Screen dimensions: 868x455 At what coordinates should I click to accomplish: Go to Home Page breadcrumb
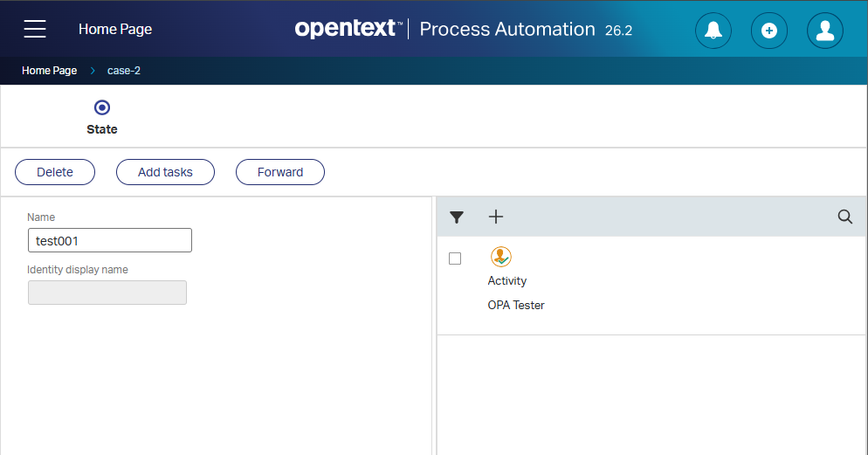tap(49, 70)
